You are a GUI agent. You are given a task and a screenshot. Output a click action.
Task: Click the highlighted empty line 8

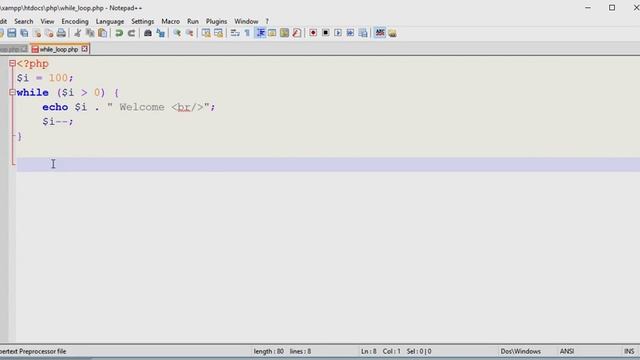[x=328, y=164]
